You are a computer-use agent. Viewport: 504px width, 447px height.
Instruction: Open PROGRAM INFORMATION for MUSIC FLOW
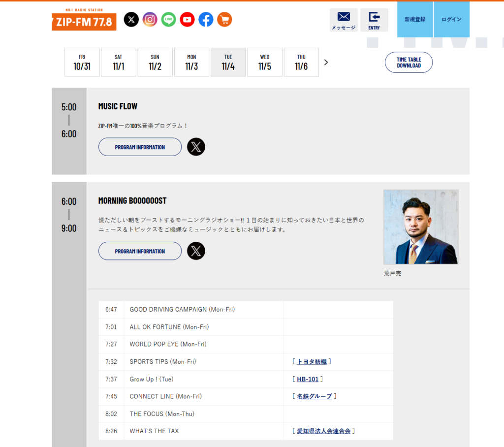pos(140,147)
